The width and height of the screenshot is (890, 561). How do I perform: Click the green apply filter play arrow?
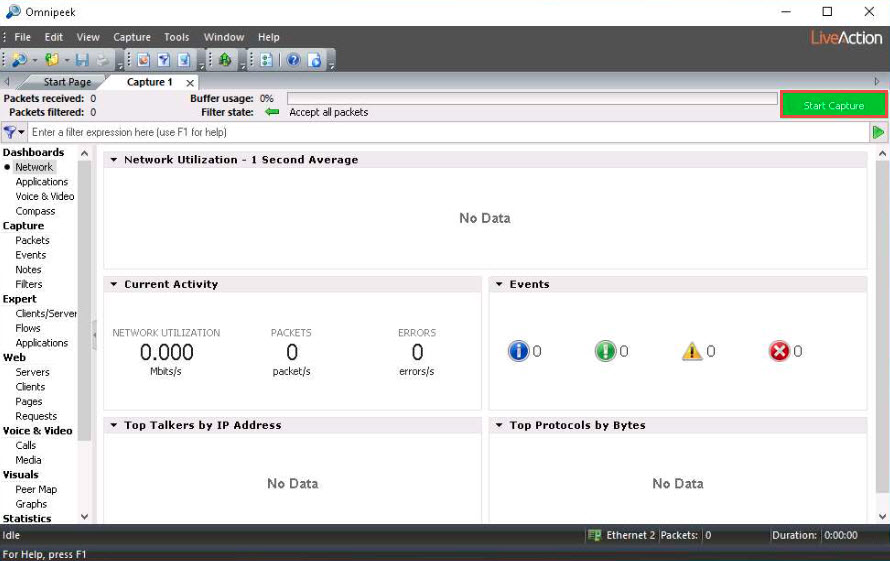pos(878,132)
